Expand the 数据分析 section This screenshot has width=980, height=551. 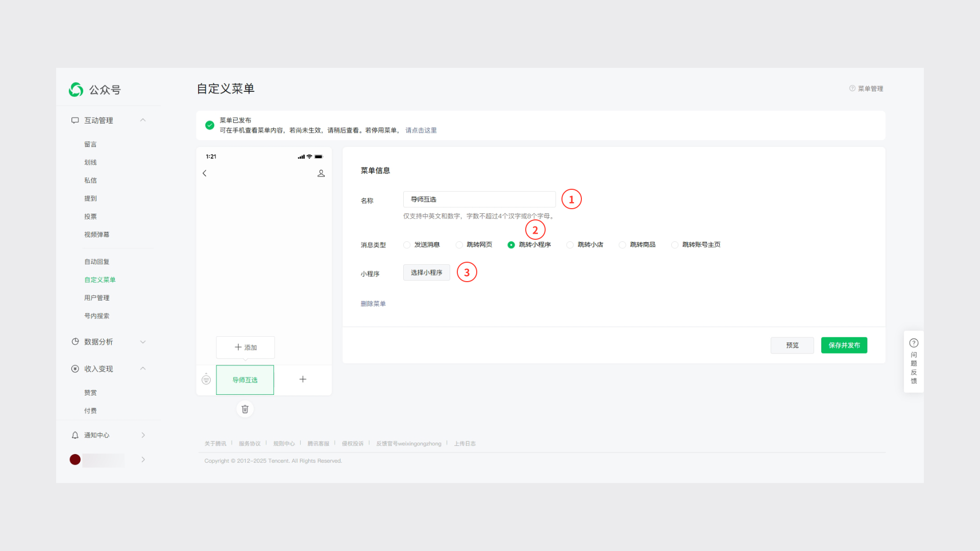tap(143, 342)
